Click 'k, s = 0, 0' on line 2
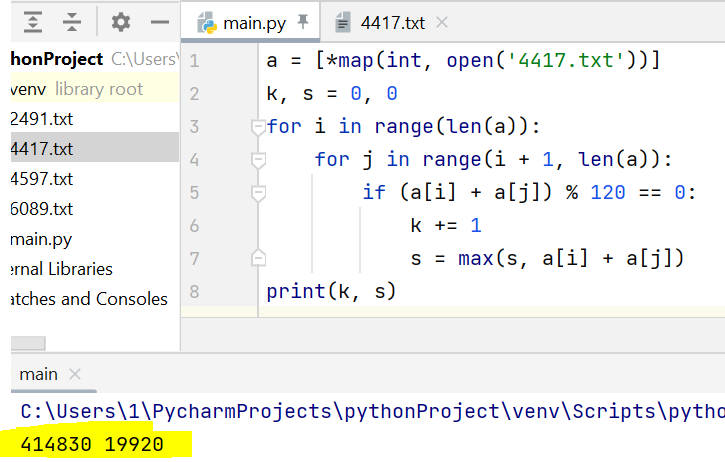The width and height of the screenshot is (725, 462). [332, 94]
